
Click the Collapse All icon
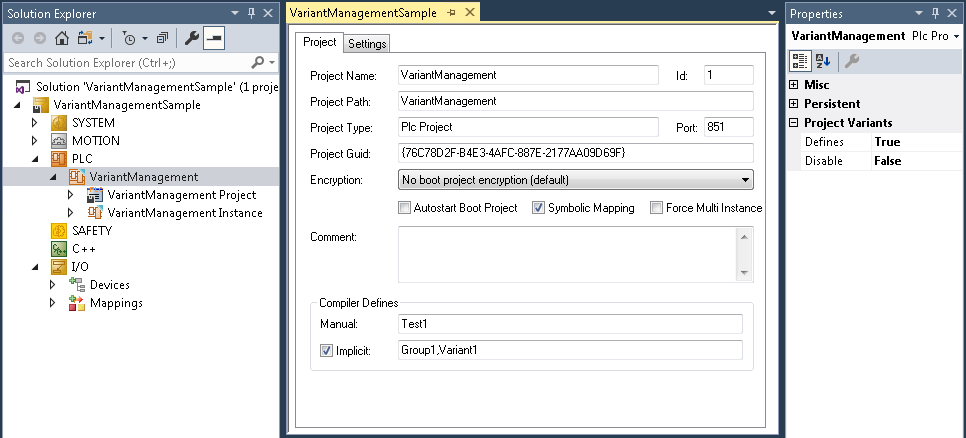point(162,38)
